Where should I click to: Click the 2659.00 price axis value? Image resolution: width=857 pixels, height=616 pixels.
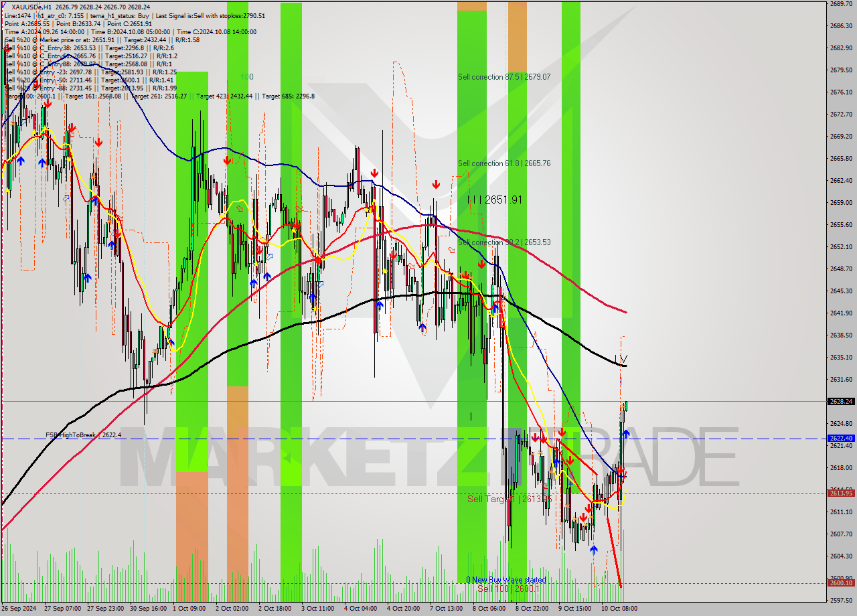coord(841,202)
